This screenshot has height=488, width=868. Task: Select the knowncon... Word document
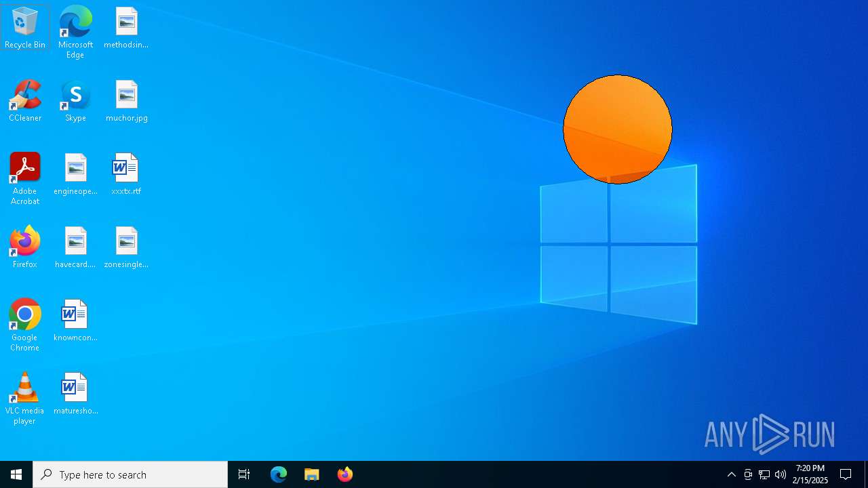[x=75, y=321]
